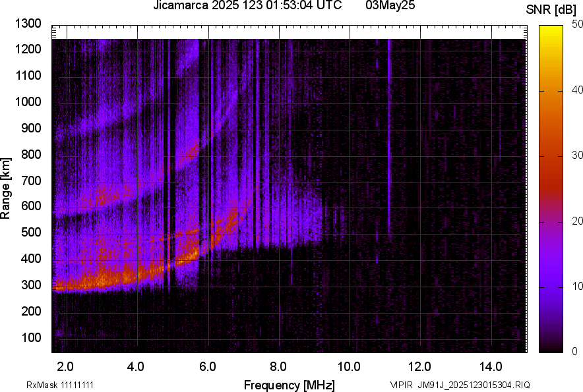Click the range tick label '1100'
583x392 pixels.
[28, 75]
